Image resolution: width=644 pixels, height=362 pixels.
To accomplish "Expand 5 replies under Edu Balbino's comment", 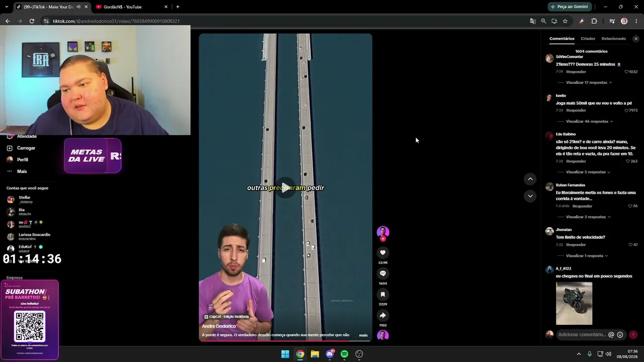I will (x=588, y=172).
